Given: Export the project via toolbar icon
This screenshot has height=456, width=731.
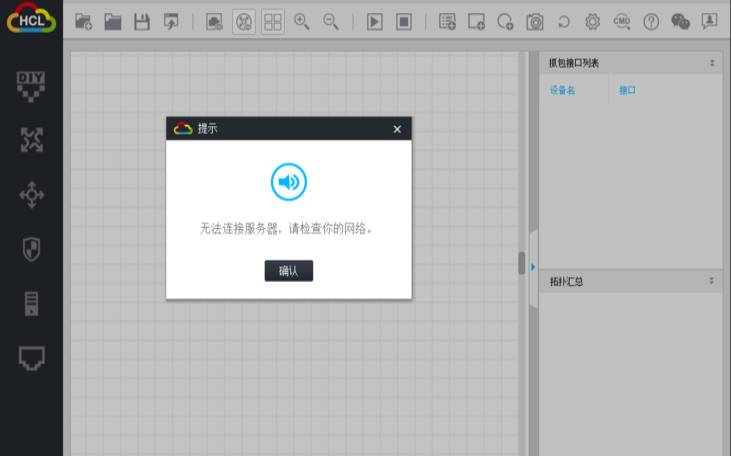Looking at the screenshot, I should (x=171, y=21).
